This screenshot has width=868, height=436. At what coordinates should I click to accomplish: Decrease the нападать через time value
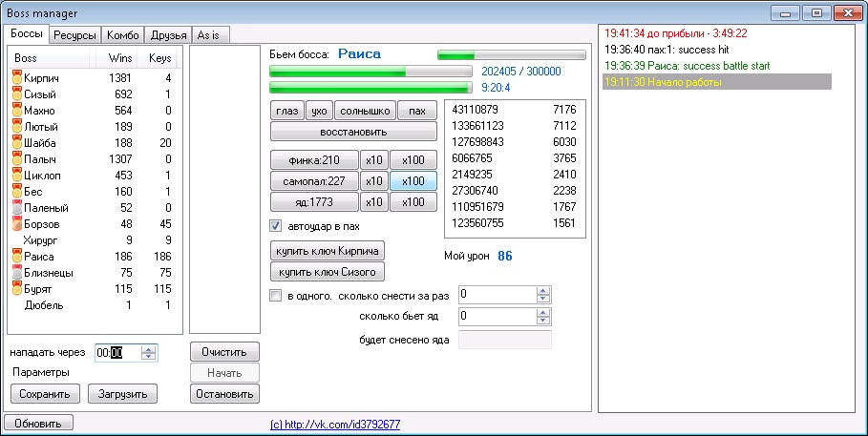click(x=148, y=356)
